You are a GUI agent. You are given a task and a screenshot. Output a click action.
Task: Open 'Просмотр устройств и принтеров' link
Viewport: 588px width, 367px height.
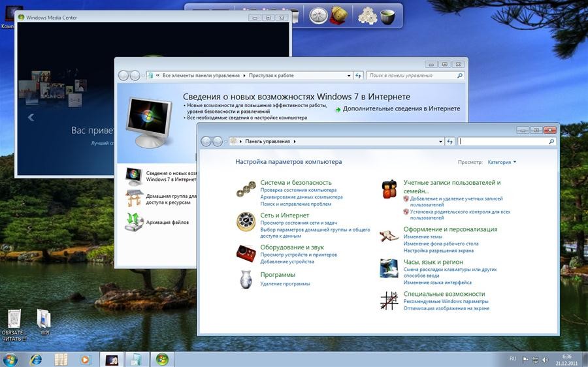pos(299,255)
